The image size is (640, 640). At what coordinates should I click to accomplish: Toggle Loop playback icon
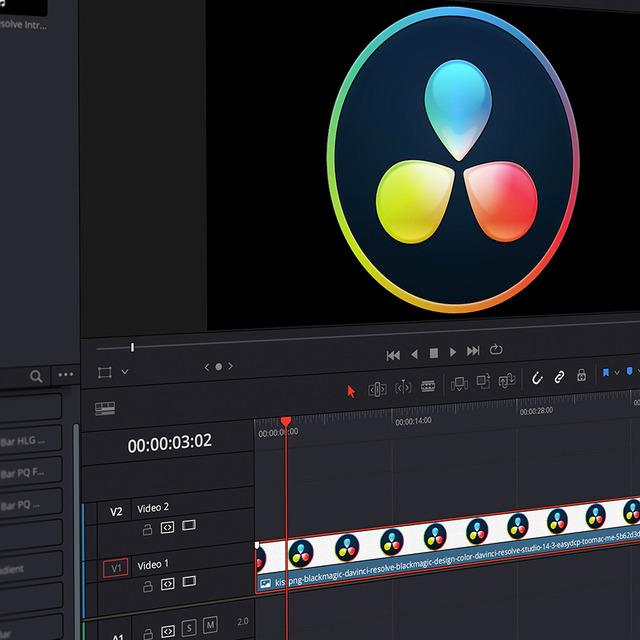click(x=496, y=349)
